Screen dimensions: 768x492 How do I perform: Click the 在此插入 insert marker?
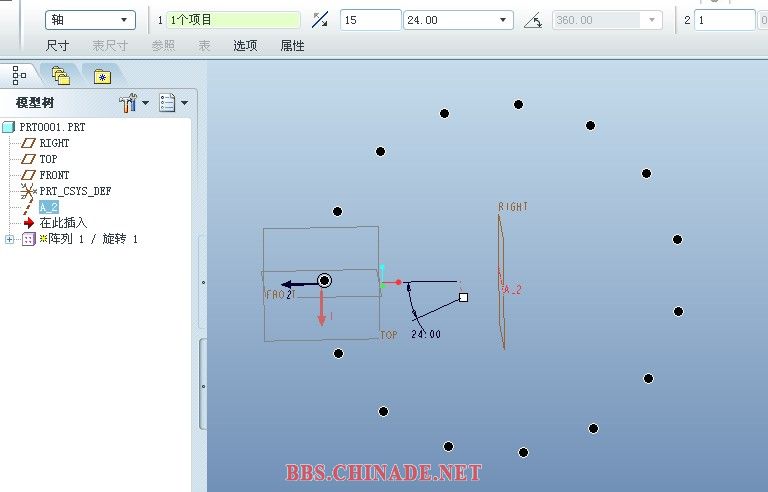point(62,223)
